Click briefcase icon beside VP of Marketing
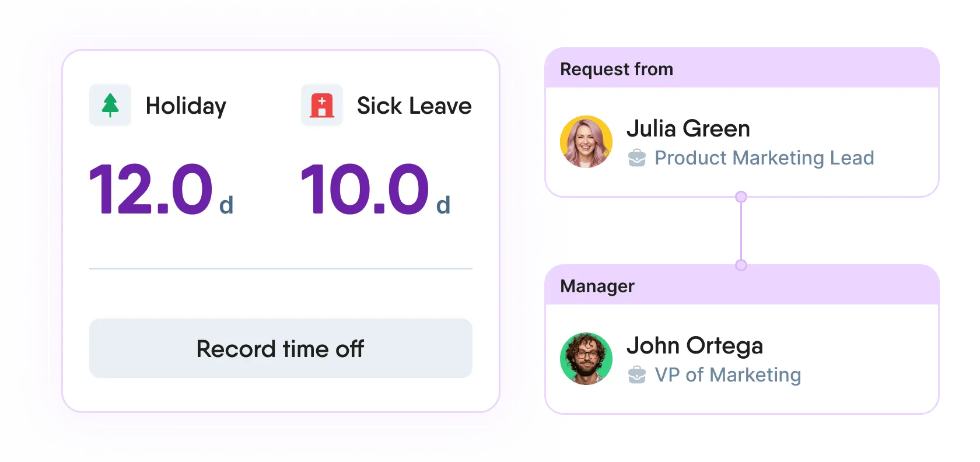The height and width of the screenshot is (462, 980). (x=637, y=375)
